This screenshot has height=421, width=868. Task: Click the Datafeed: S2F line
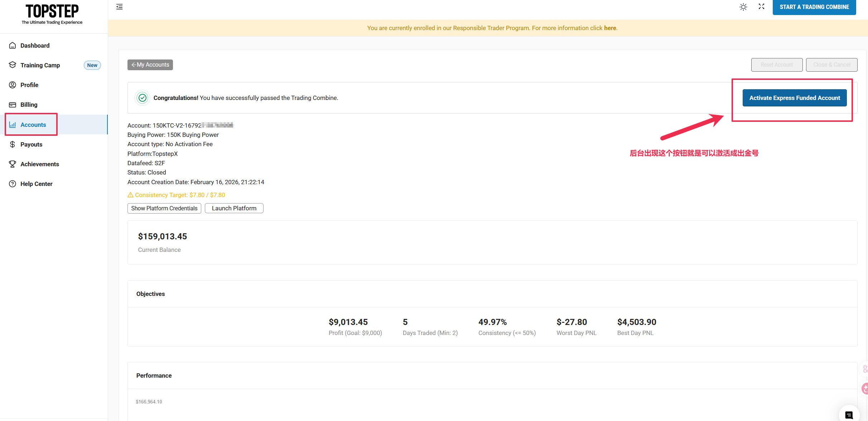146,163
